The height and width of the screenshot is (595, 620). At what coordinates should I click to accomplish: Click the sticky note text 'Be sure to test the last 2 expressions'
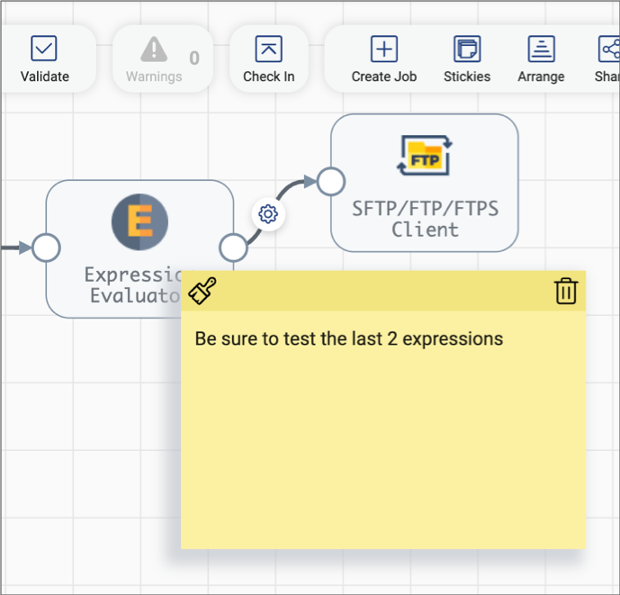coord(349,339)
